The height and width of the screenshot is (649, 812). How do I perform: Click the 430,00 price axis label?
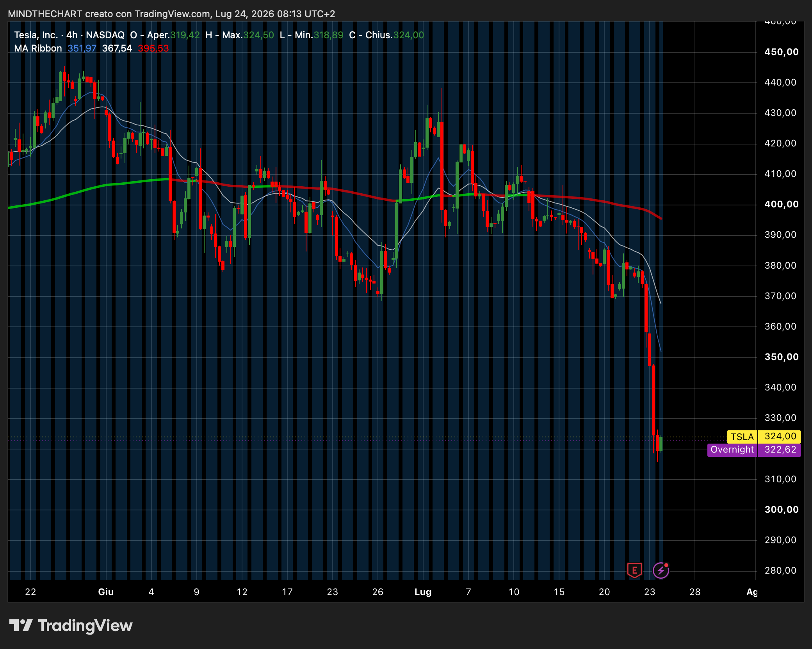780,113
